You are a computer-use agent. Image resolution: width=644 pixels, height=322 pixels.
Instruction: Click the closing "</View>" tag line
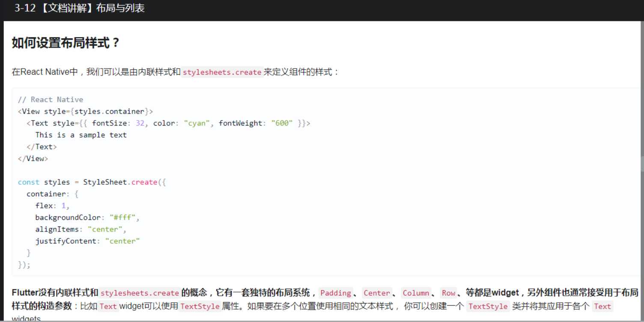tap(33, 159)
